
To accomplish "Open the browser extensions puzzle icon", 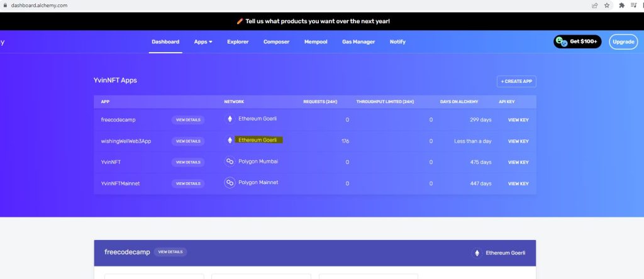I will pos(621,5).
